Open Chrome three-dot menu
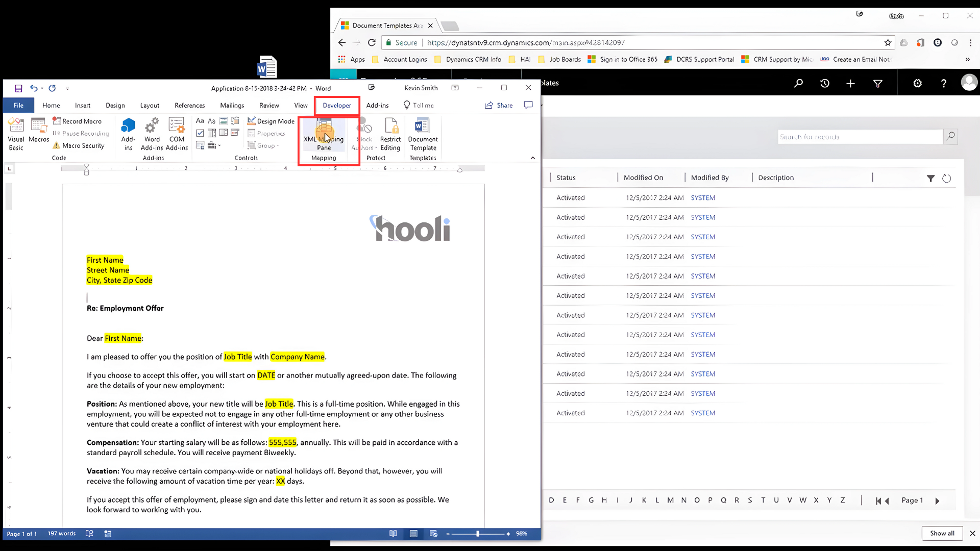The image size is (980, 551). tap(971, 43)
